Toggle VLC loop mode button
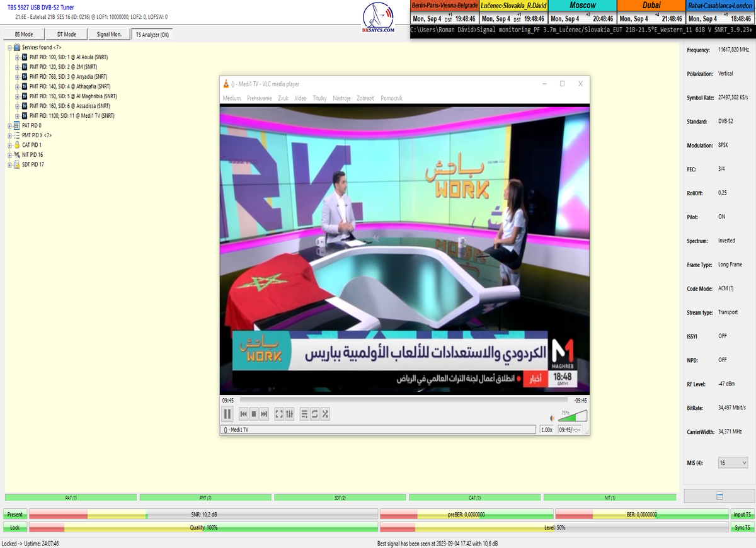Image resolution: width=756 pixels, height=548 pixels. pos(314,414)
